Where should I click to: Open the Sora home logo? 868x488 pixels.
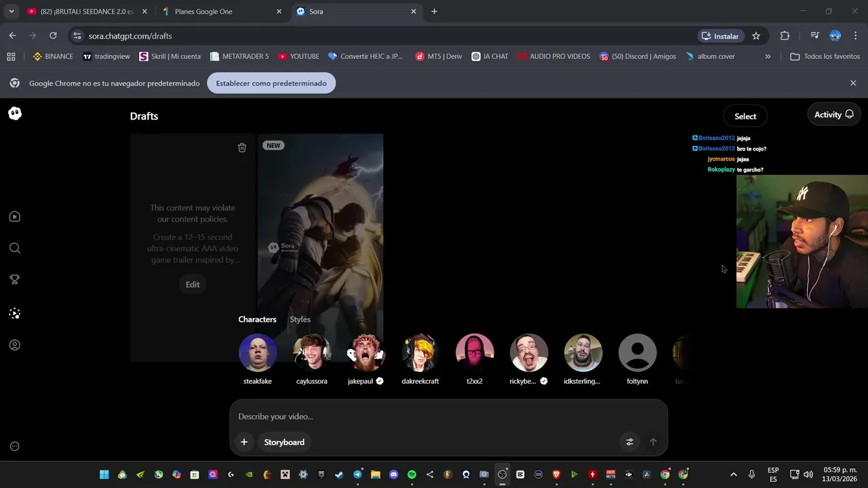click(15, 114)
